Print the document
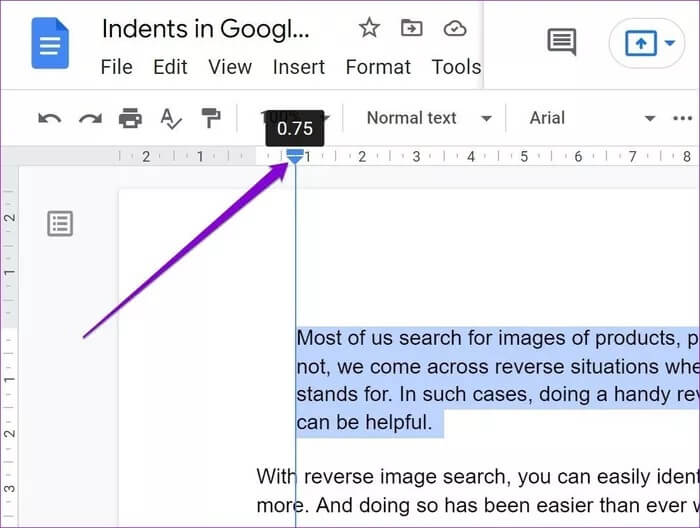 pos(130,119)
